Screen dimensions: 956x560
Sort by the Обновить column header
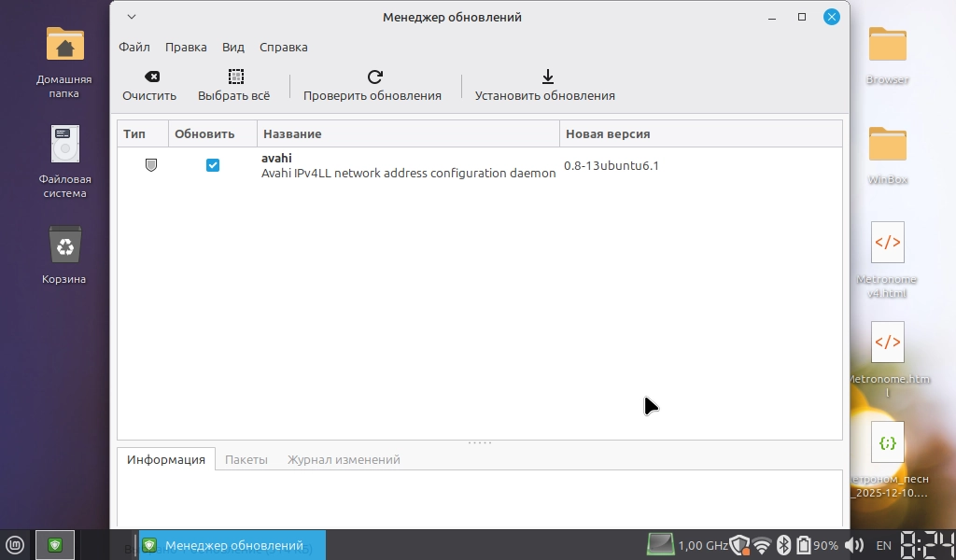pos(213,133)
